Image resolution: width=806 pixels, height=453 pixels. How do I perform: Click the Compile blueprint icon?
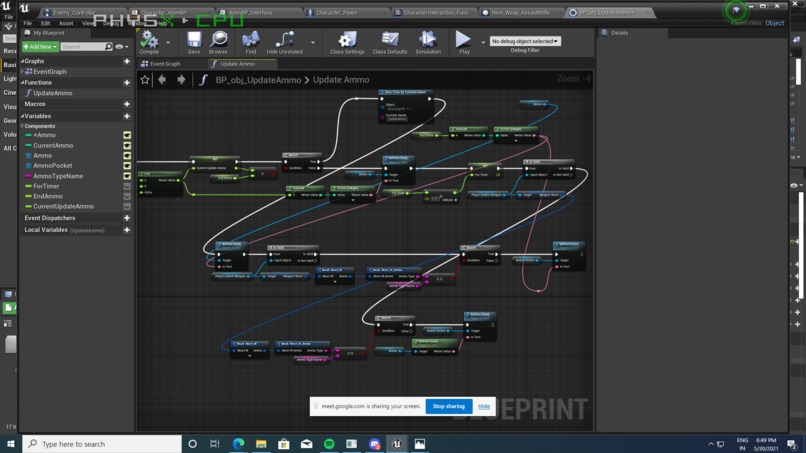tap(149, 41)
